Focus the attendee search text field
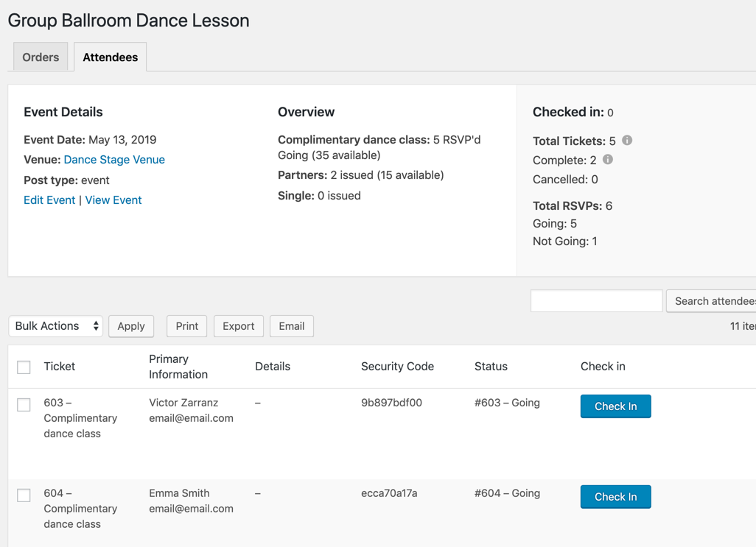The width and height of the screenshot is (756, 547). [596, 300]
